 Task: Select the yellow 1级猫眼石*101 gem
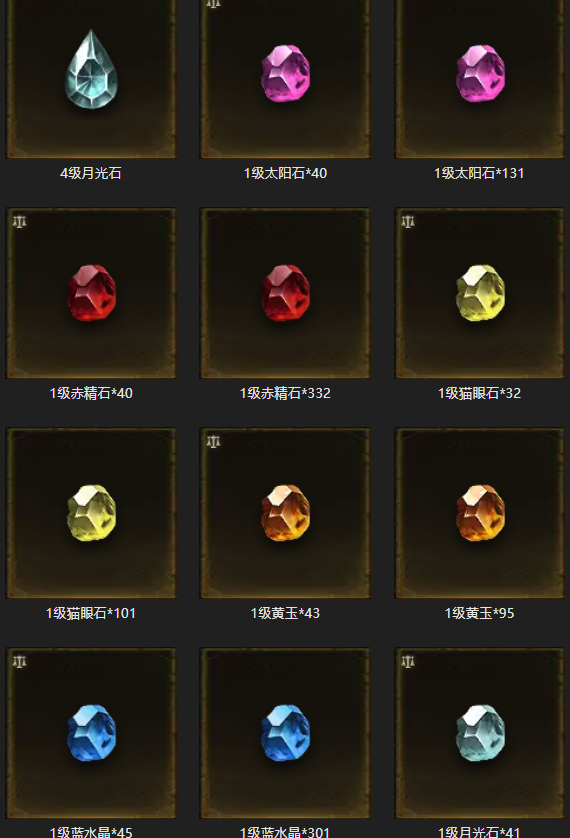tap(91, 513)
